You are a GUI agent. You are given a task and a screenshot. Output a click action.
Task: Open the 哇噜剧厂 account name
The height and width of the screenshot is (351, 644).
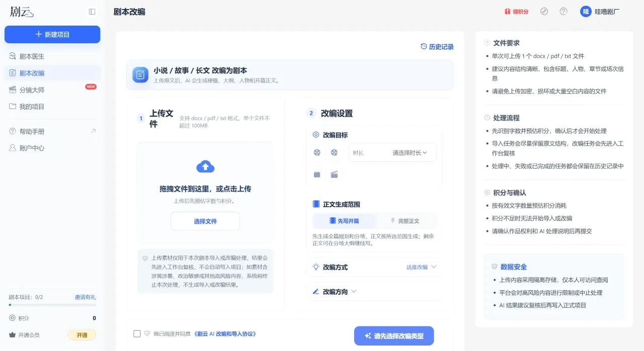pyautogui.click(x=607, y=12)
